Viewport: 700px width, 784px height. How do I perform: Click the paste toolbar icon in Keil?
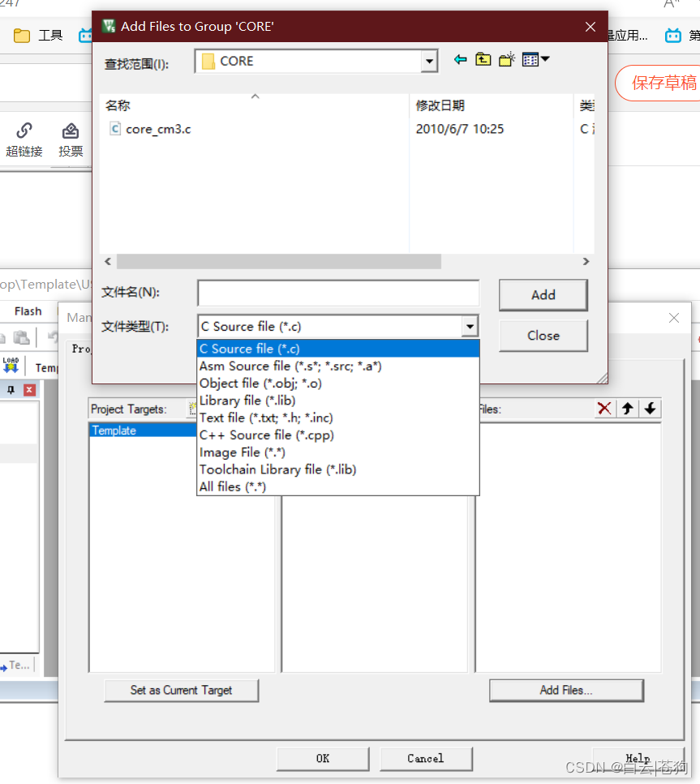tap(21, 337)
